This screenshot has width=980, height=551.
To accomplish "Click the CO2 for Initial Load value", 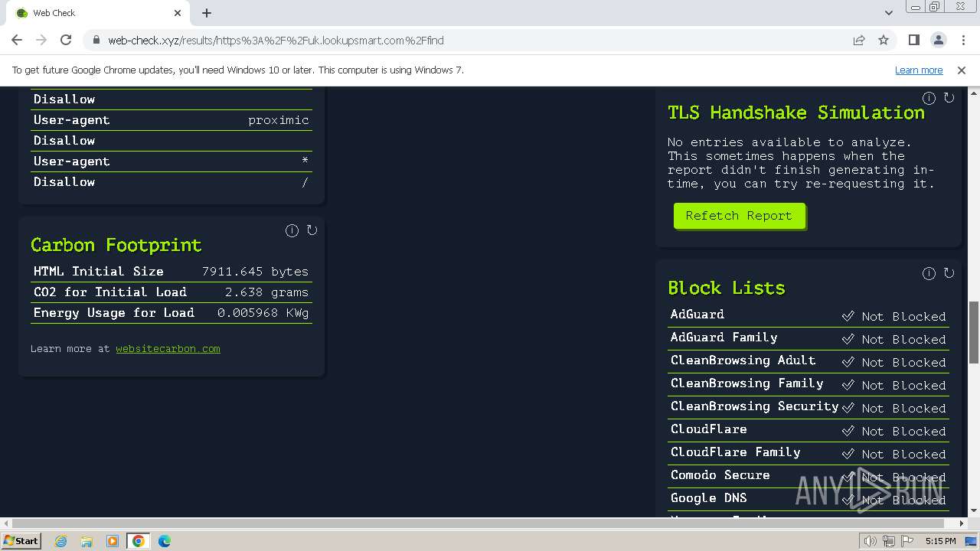I will click(266, 292).
